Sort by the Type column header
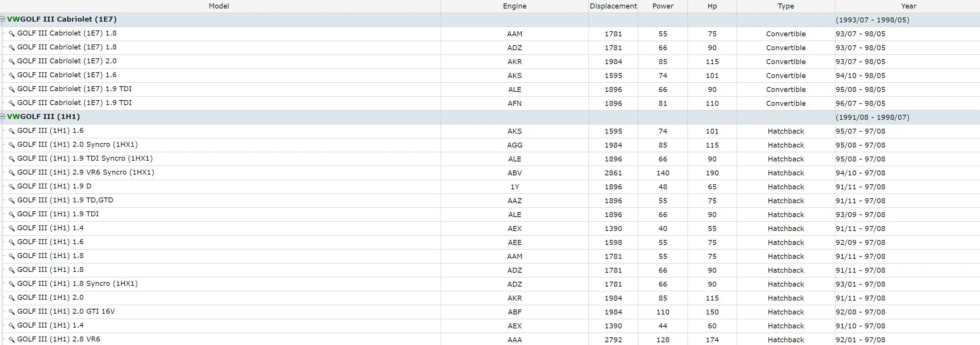Image resolution: width=980 pixels, height=345 pixels. tap(786, 6)
